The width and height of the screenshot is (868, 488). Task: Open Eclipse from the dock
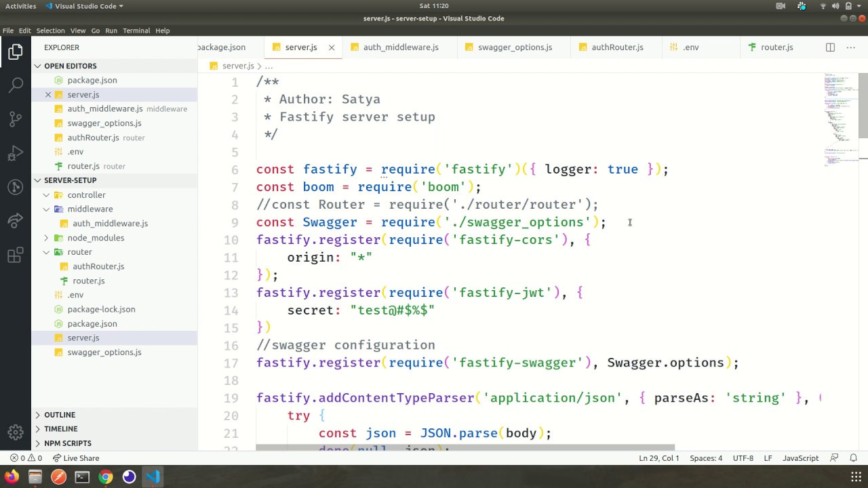point(129,476)
